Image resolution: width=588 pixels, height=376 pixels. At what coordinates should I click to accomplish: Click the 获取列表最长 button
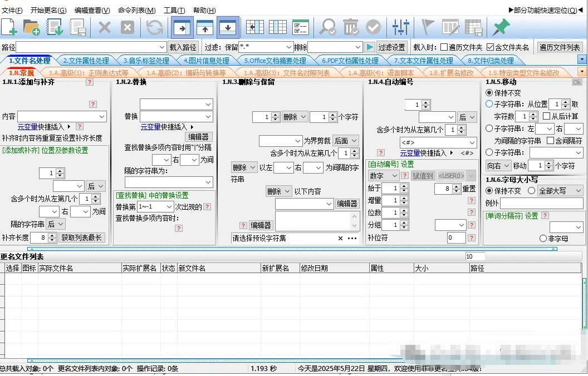[x=81, y=238]
